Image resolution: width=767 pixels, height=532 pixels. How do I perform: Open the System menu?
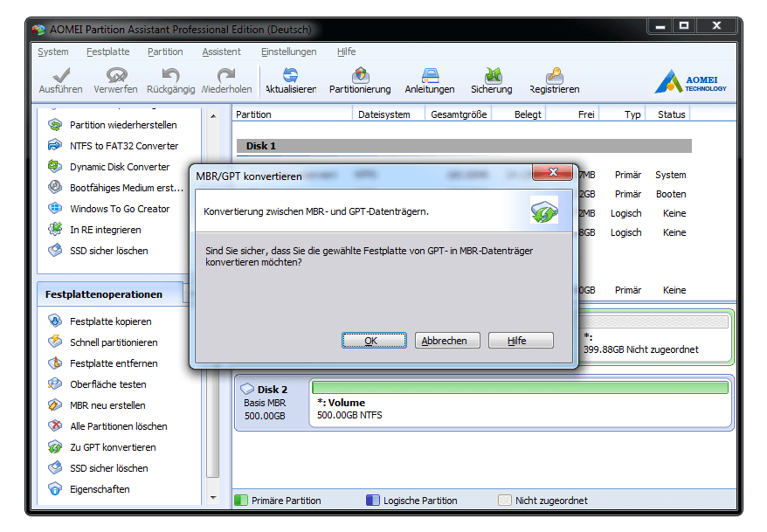pyautogui.click(x=52, y=52)
